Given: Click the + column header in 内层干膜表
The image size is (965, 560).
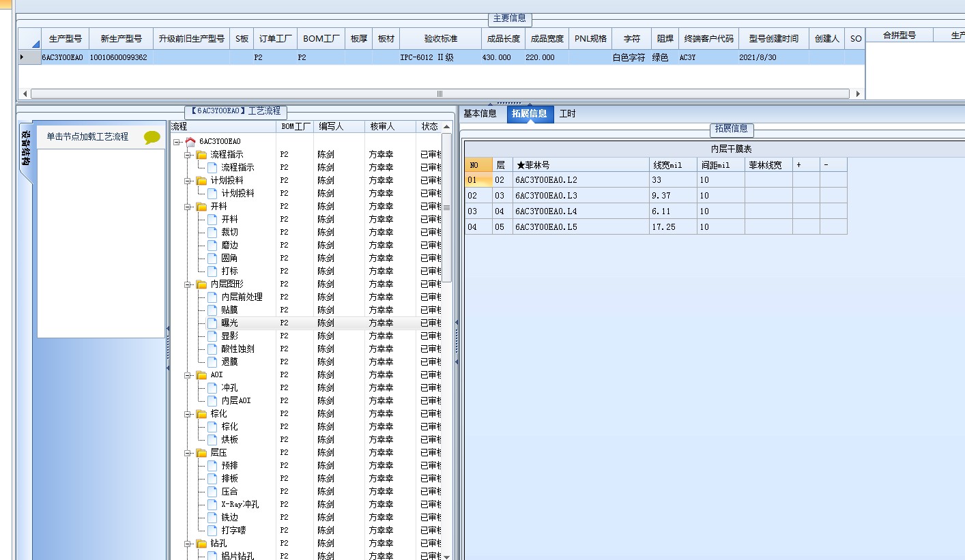Looking at the screenshot, I should (806, 164).
